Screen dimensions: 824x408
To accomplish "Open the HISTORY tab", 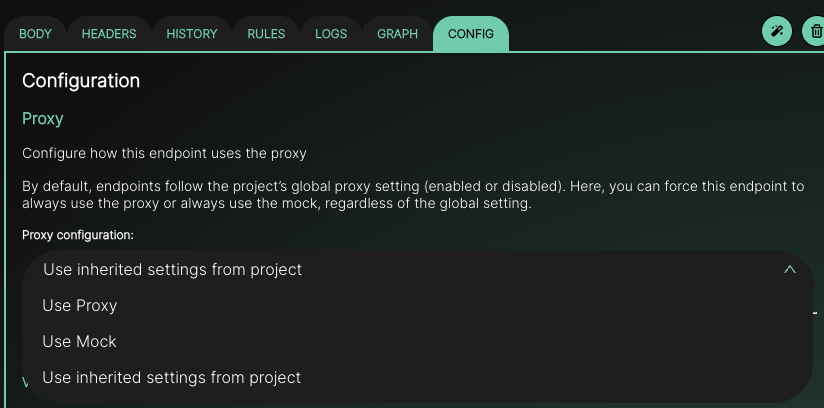I will (192, 34).
